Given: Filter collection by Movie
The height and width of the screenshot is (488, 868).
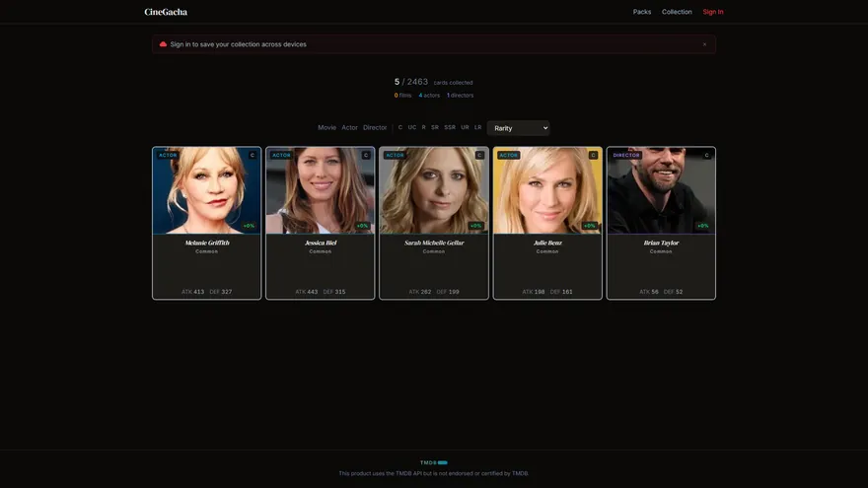Looking at the screenshot, I should click(x=326, y=127).
